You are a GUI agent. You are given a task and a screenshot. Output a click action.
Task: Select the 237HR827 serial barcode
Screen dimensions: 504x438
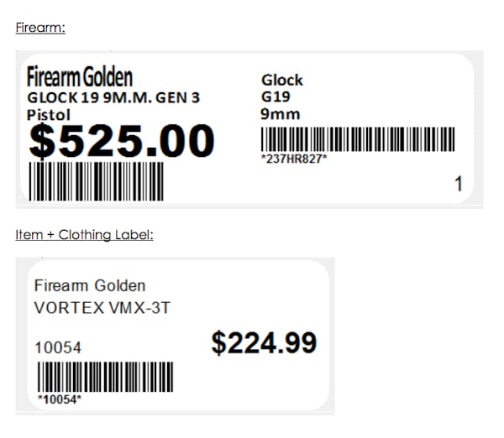(x=358, y=139)
